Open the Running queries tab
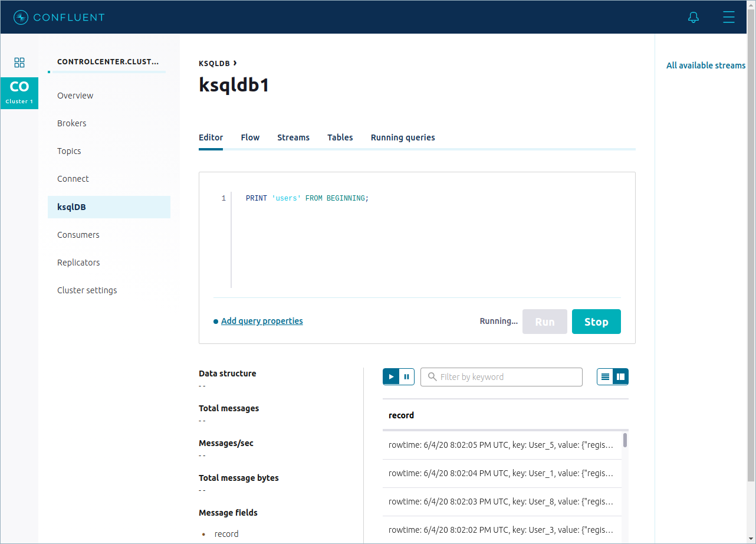The width and height of the screenshot is (756, 544). pos(403,137)
